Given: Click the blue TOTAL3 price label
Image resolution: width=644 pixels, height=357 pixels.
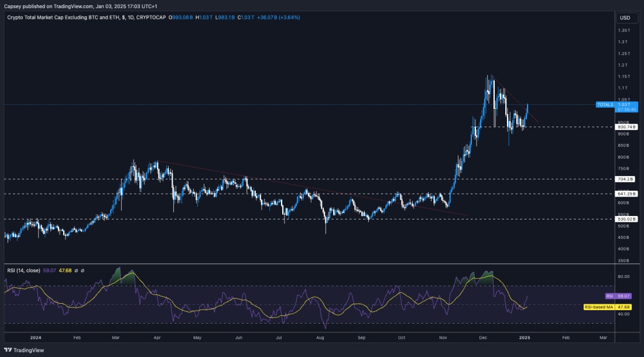Looking at the screenshot, I should pos(605,104).
